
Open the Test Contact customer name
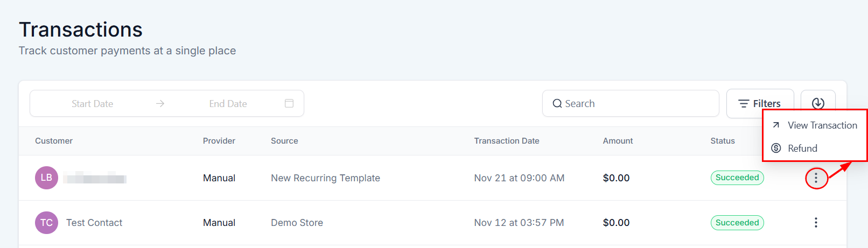94,223
